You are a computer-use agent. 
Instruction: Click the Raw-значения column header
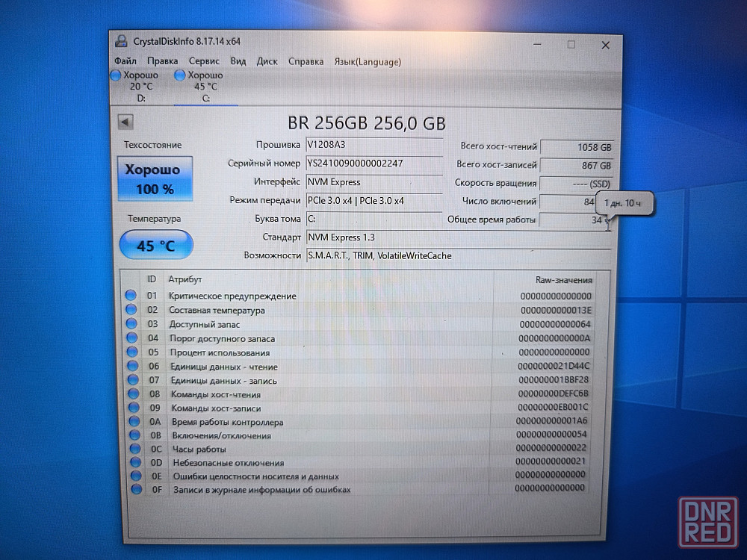[x=563, y=280]
